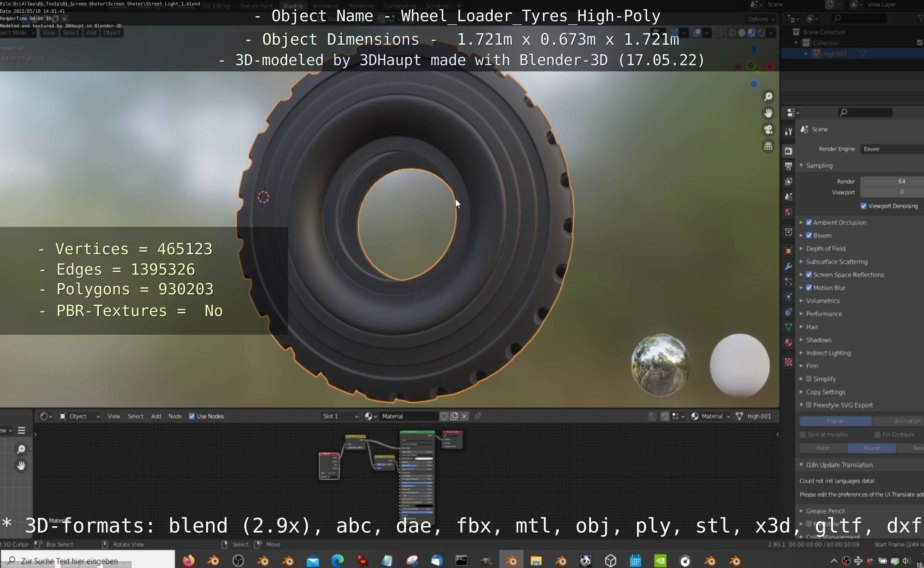Viewport: 924px width, 568px height.
Task: Open the Tool properties tab icon
Action: 788,132
